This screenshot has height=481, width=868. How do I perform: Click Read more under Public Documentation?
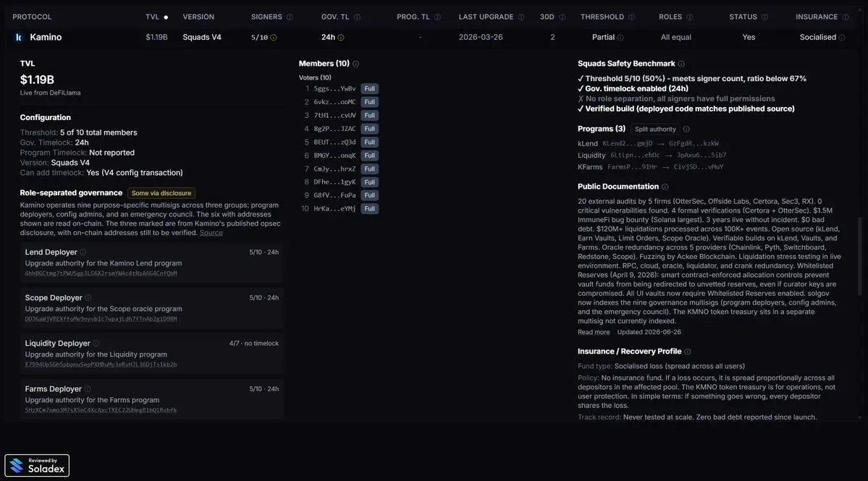tap(594, 332)
